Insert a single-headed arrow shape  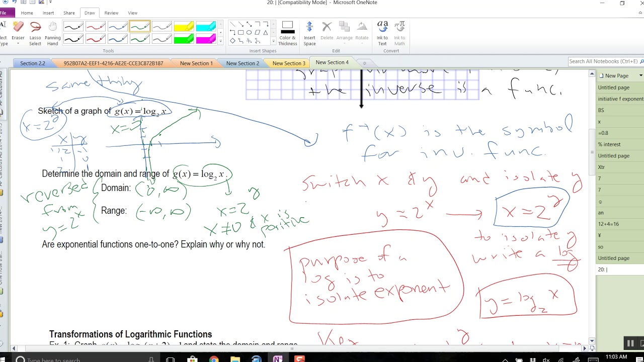tap(240, 24)
